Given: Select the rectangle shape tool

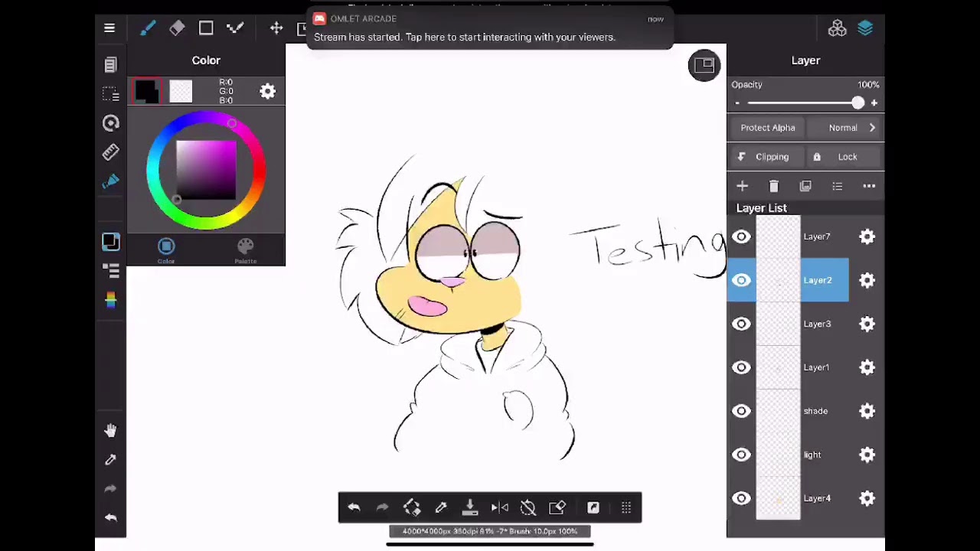Looking at the screenshot, I should [x=206, y=28].
